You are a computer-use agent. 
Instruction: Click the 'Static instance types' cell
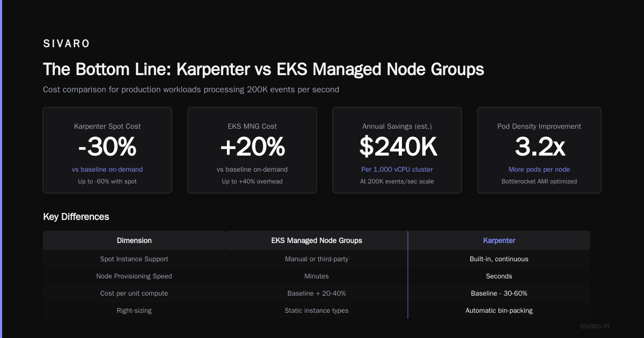(317, 311)
